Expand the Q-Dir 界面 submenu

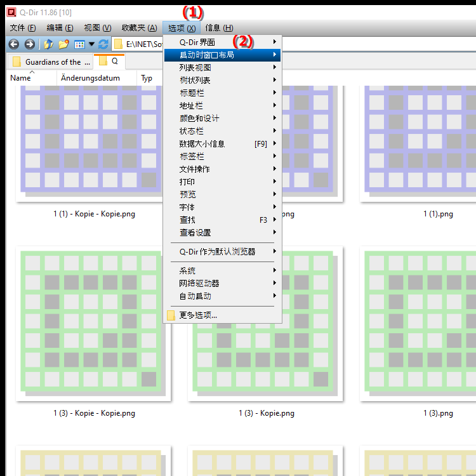click(x=222, y=42)
